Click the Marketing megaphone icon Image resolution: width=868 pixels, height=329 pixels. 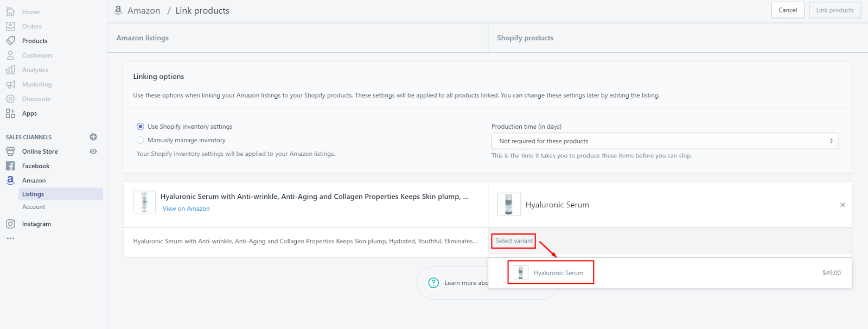pos(10,84)
